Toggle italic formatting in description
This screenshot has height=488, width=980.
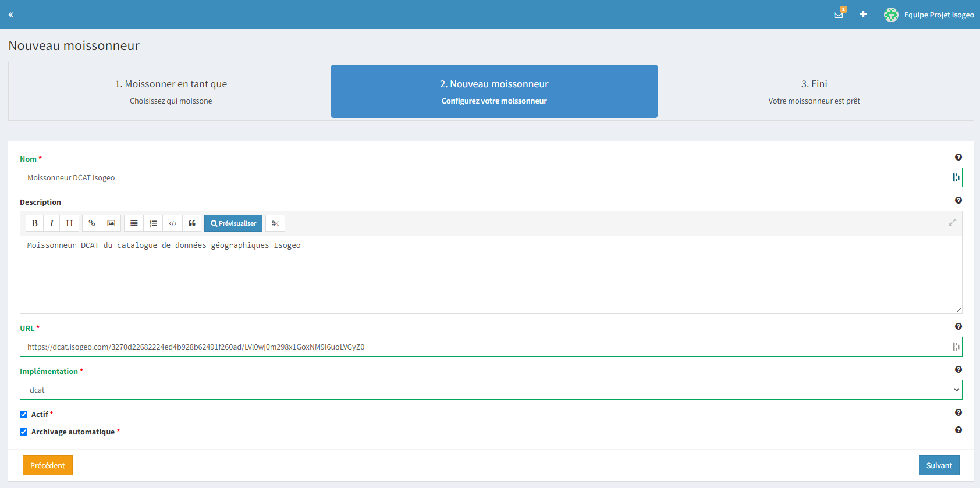52,223
